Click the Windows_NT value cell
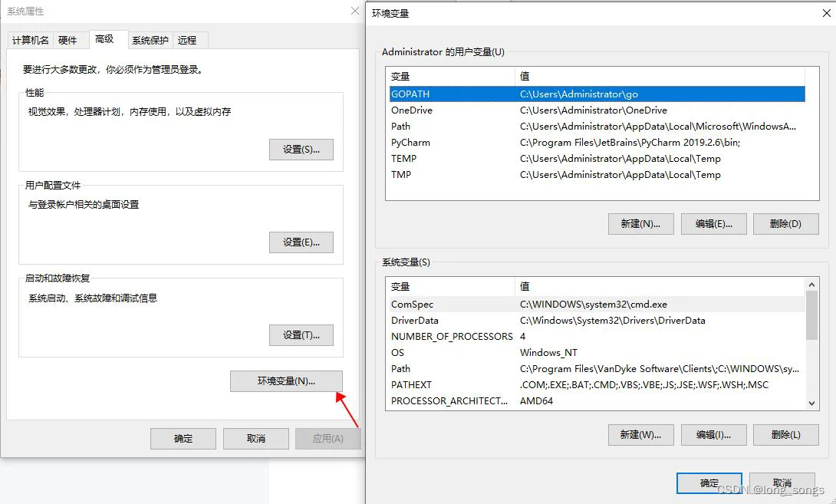 (548, 353)
